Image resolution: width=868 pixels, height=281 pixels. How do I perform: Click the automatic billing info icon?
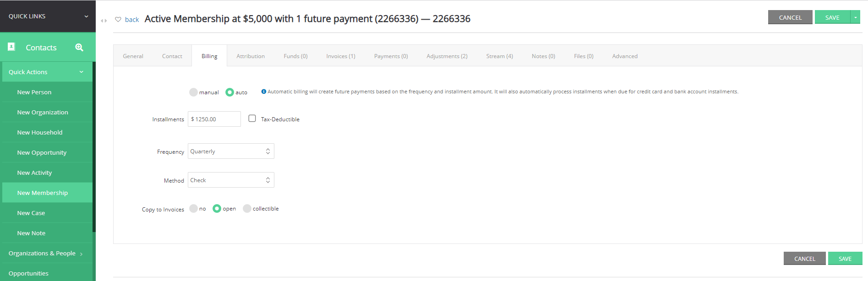coord(264,92)
